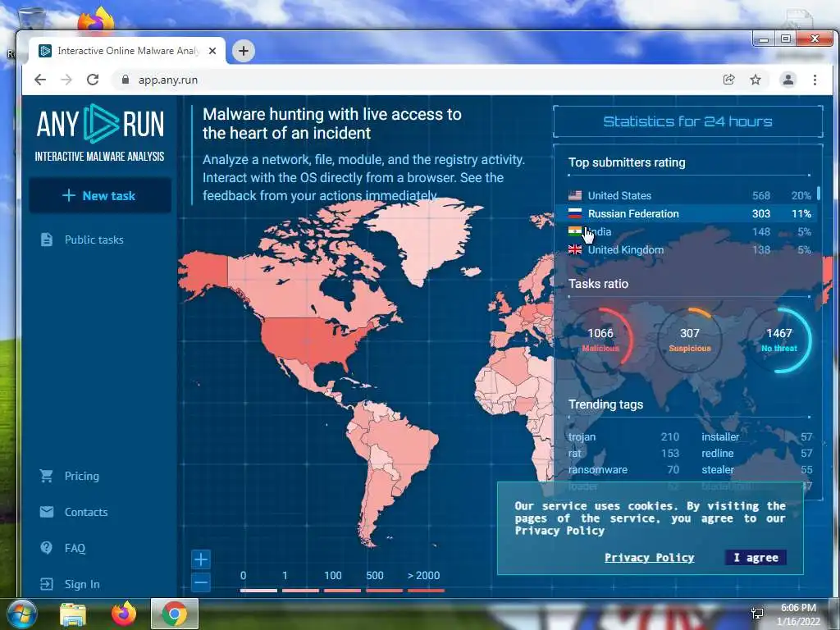840x630 pixels.
Task: Open Firefox from the taskbar
Action: [124, 614]
